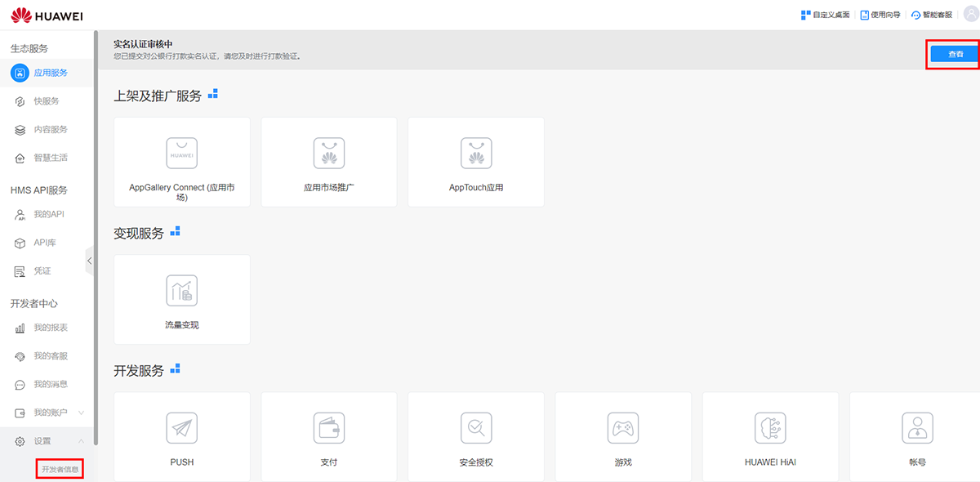Screen dimensions: 980x482
Task: Open 自定义桌面 in the top bar
Action: (x=825, y=15)
